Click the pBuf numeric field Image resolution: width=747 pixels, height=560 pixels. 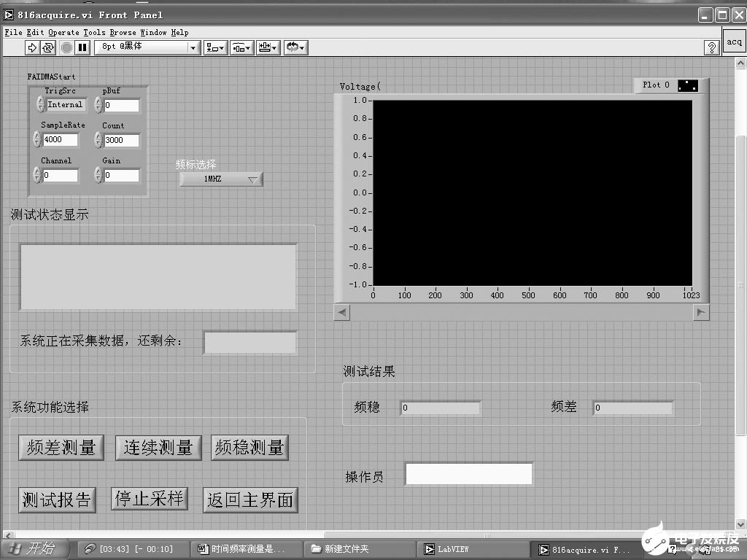(x=122, y=105)
